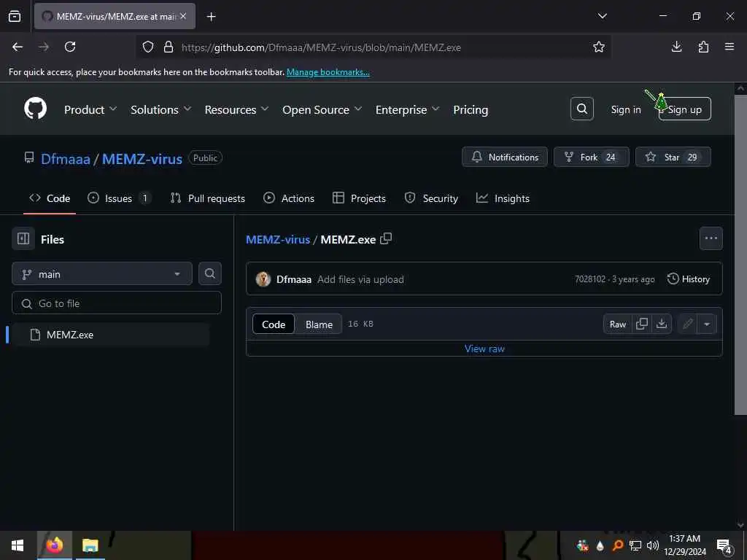Open File Explorer from taskbar
Viewport: 747px width, 560px height.
point(90,545)
